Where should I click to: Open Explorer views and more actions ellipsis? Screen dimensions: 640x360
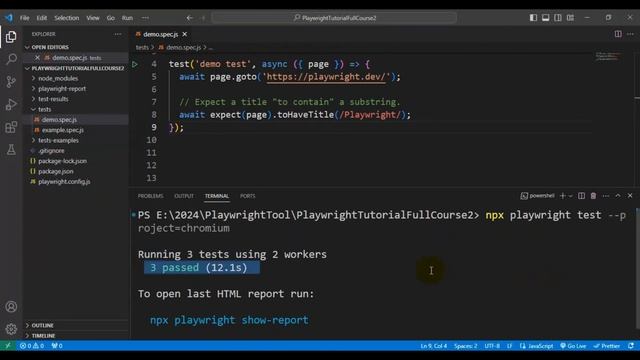pyautogui.click(x=118, y=34)
